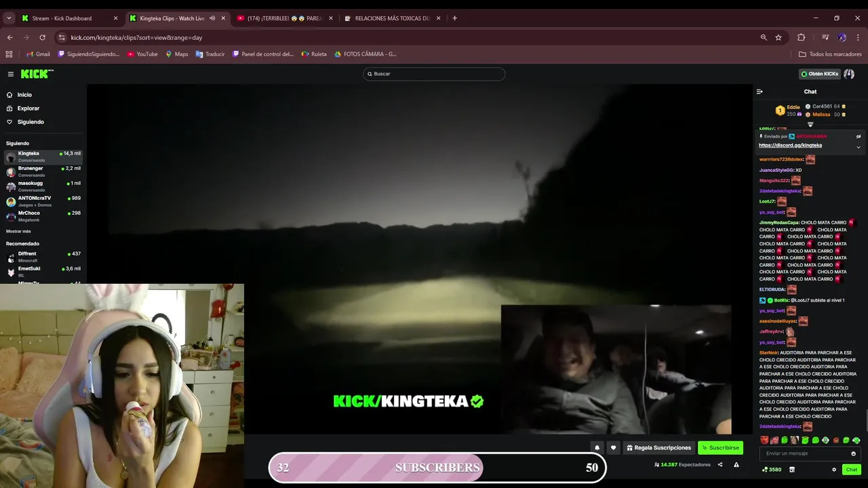Click the 3580 channel points balance
Screen dimensions: 868x488
772,470
